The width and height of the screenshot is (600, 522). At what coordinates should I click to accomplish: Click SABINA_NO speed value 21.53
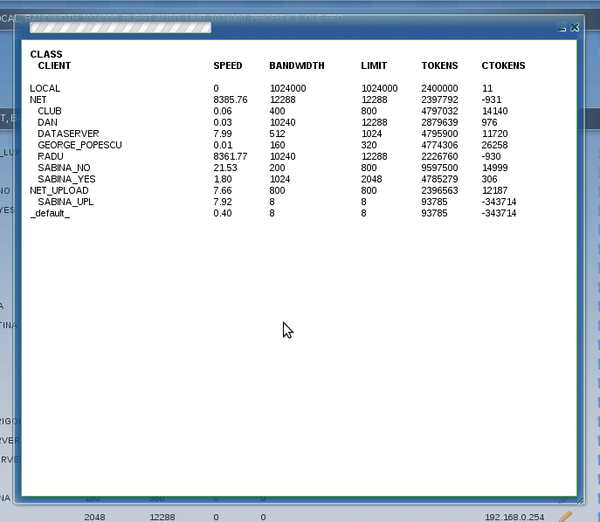[x=225, y=168]
